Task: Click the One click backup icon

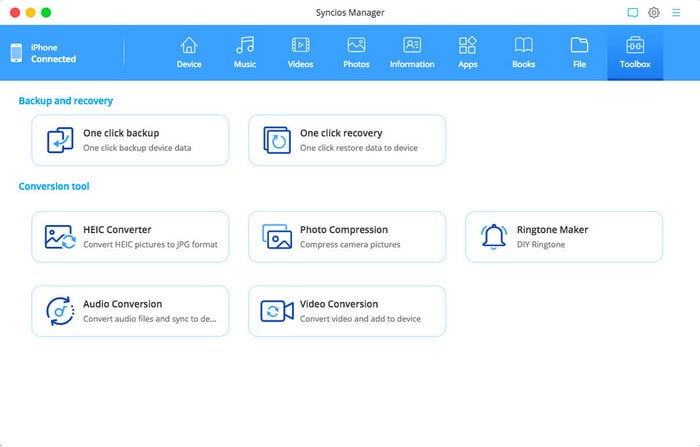Action: pyautogui.click(x=60, y=140)
